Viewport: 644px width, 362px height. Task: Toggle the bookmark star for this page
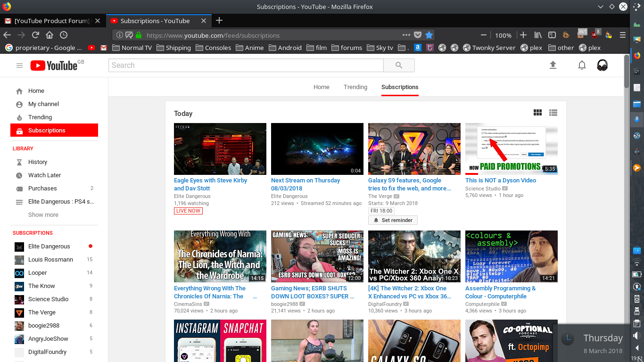(x=429, y=35)
